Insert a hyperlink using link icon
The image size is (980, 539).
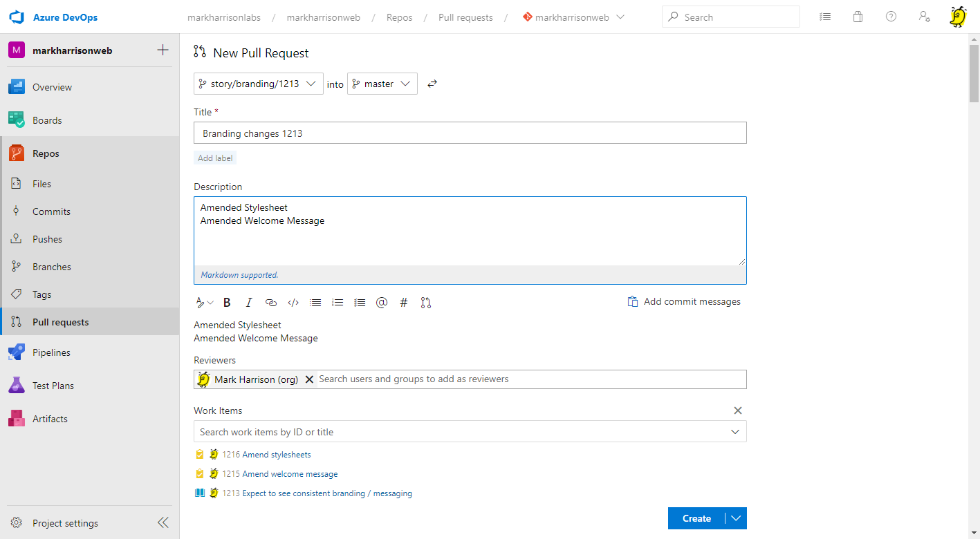coord(271,303)
